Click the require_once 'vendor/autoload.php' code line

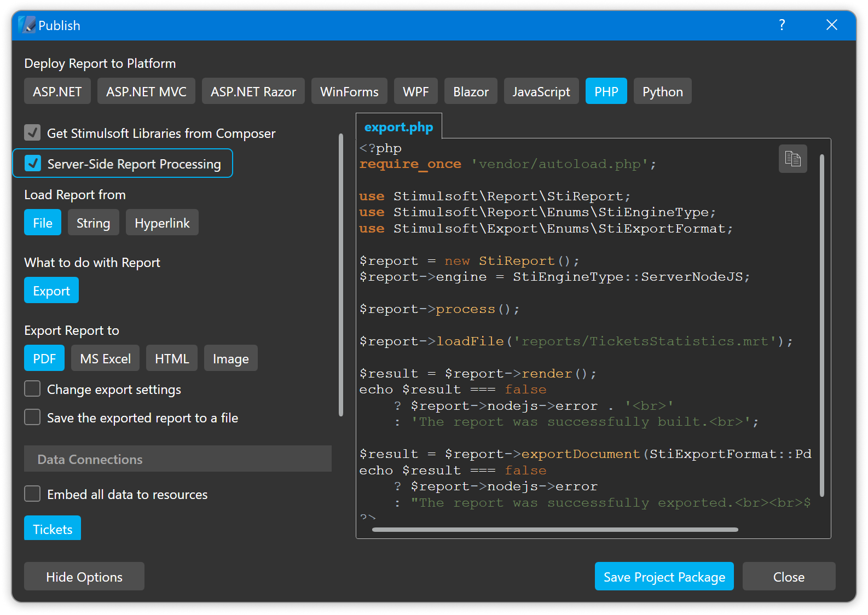coord(507,164)
